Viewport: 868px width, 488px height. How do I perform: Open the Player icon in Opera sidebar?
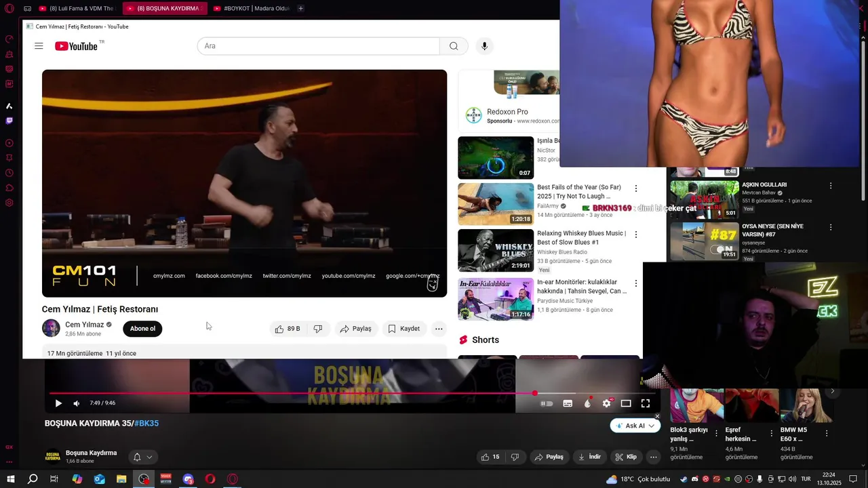pyautogui.click(x=9, y=143)
